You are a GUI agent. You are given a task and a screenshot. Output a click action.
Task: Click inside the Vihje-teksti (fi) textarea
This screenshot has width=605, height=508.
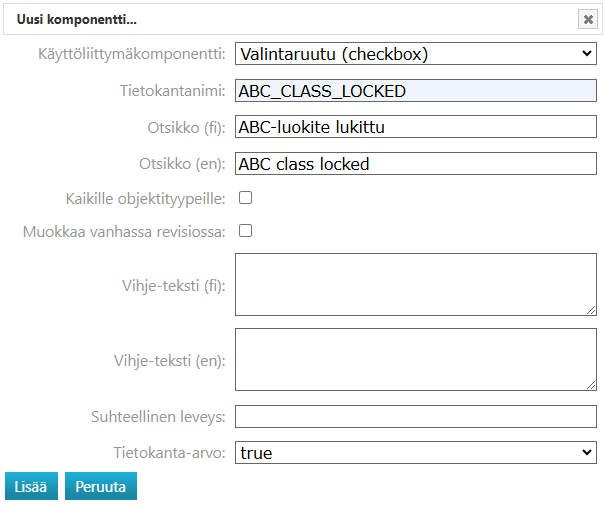(x=415, y=284)
